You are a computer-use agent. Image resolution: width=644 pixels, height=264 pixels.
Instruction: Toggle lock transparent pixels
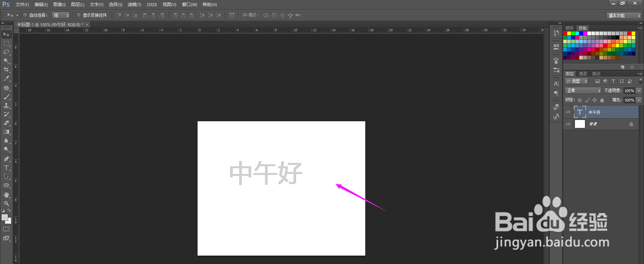click(x=580, y=100)
